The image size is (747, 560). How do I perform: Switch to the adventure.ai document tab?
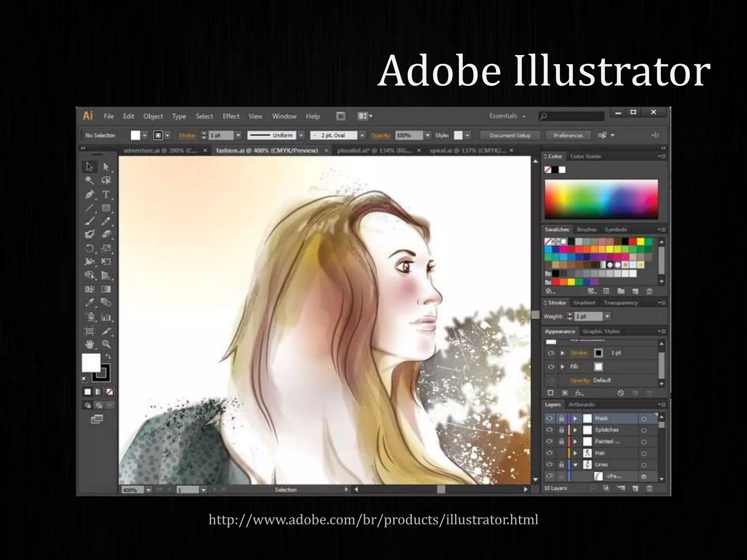160,150
